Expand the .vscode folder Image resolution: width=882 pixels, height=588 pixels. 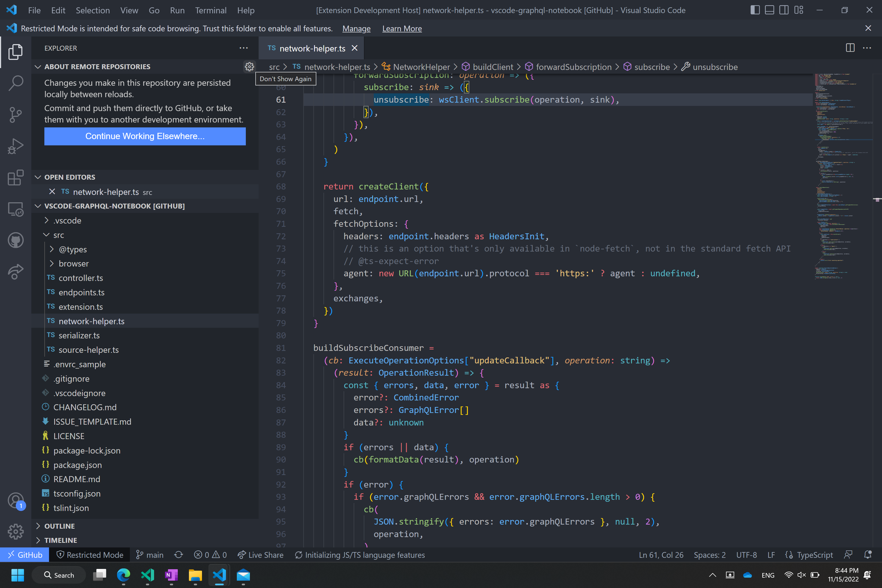click(x=67, y=220)
